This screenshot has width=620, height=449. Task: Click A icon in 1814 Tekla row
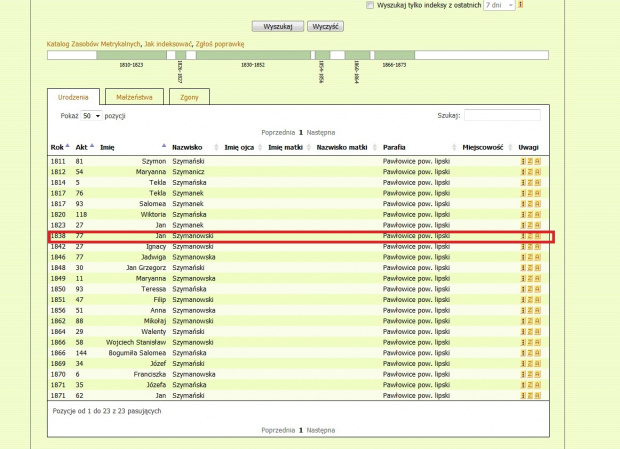tap(537, 182)
